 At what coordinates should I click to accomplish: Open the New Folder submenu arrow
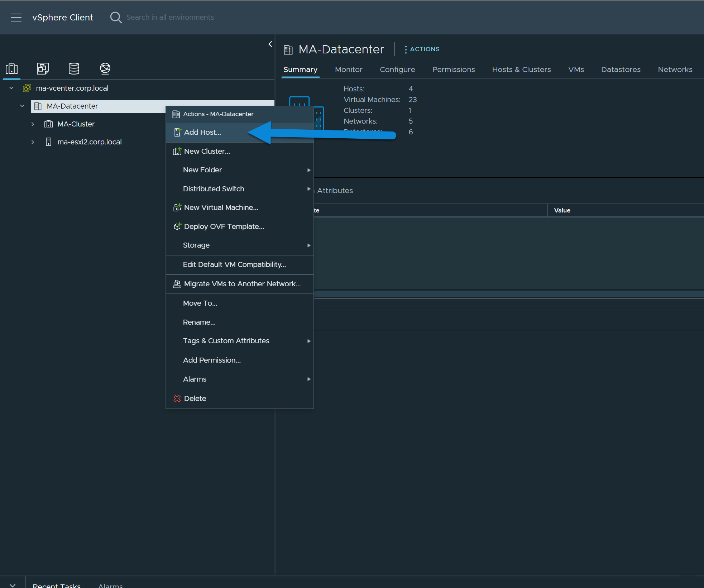click(309, 170)
